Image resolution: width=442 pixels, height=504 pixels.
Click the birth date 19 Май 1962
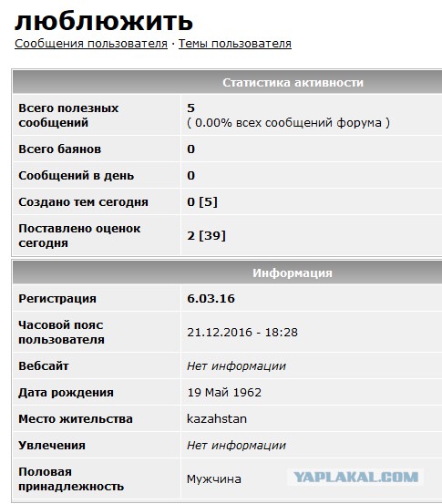click(x=224, y=393)
